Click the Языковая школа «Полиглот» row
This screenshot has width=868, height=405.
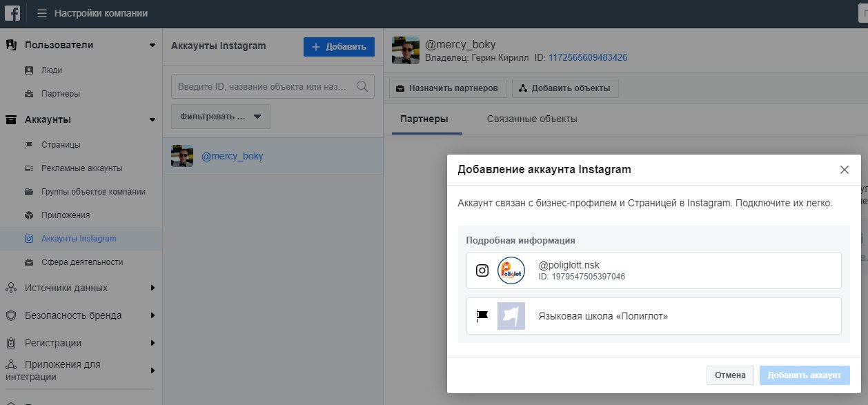tap(654, 316)
